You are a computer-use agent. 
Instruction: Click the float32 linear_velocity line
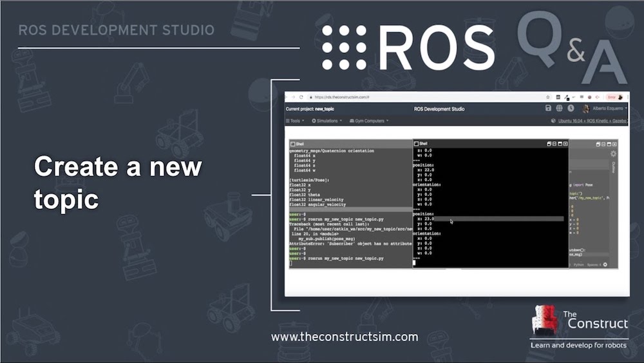pos(316,200)
